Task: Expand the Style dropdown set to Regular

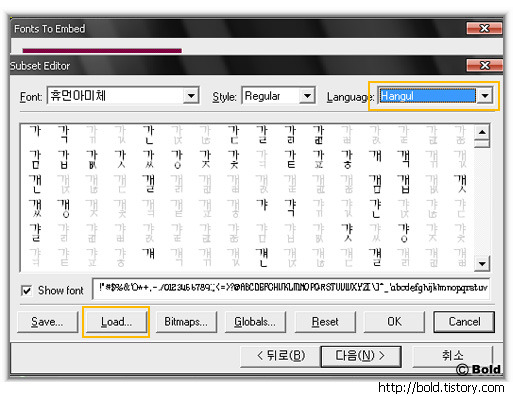Action: (307, 96)
